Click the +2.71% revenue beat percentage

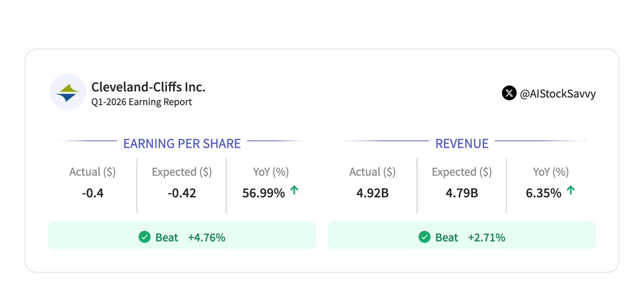(x=486, y=237)
